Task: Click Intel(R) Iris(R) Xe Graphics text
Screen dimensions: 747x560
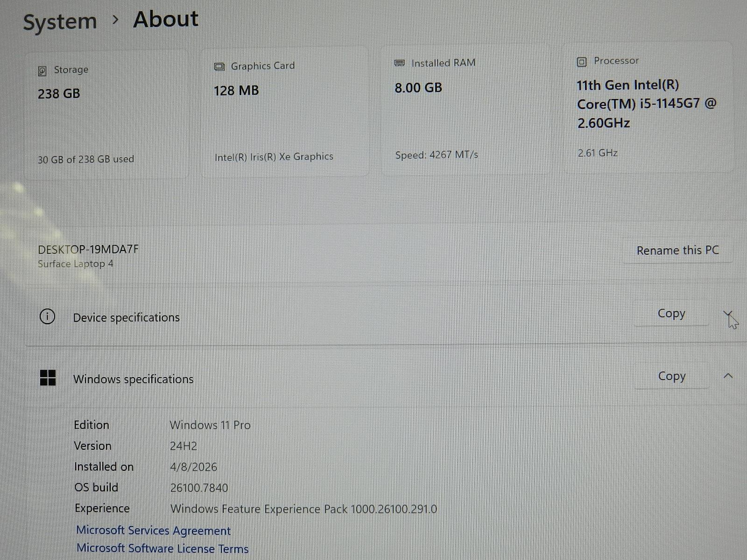Action: 274,157
